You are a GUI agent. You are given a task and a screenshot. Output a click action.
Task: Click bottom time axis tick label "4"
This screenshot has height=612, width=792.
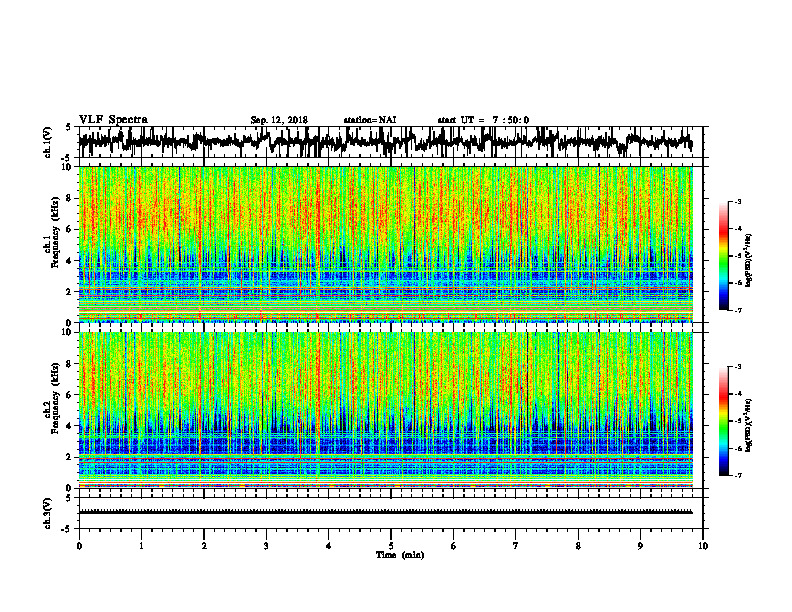(x=329, y=546)
